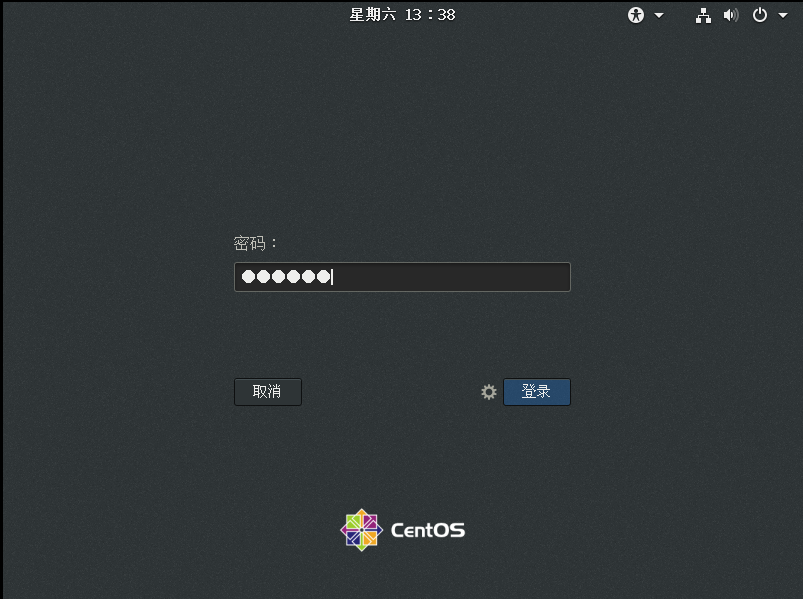
Task: Open the session options gear icon
Action: tap(489, 392)
